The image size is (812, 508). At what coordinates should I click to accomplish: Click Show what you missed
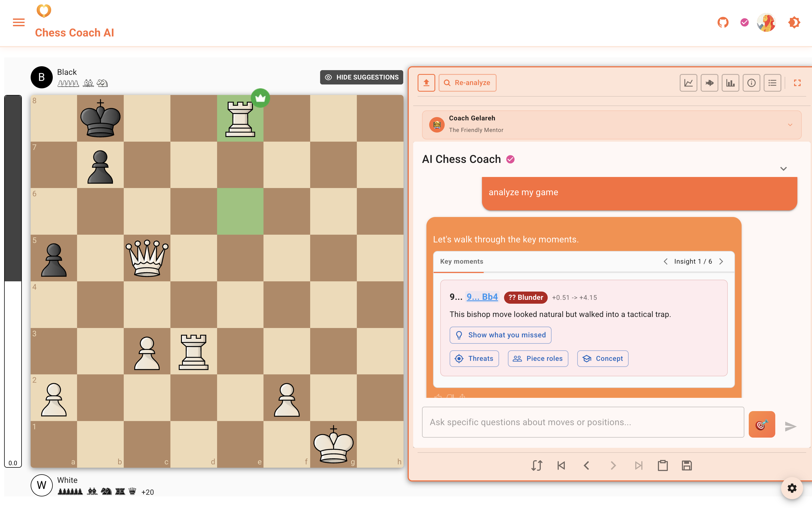coord(500,335)
